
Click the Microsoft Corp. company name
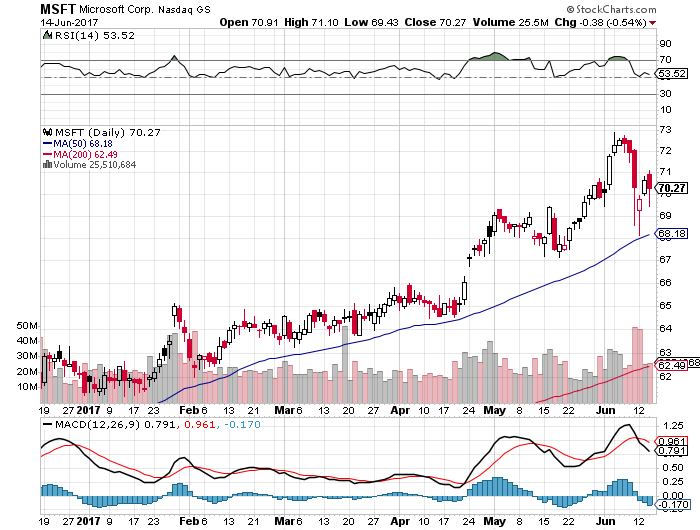tap(117, 9)
